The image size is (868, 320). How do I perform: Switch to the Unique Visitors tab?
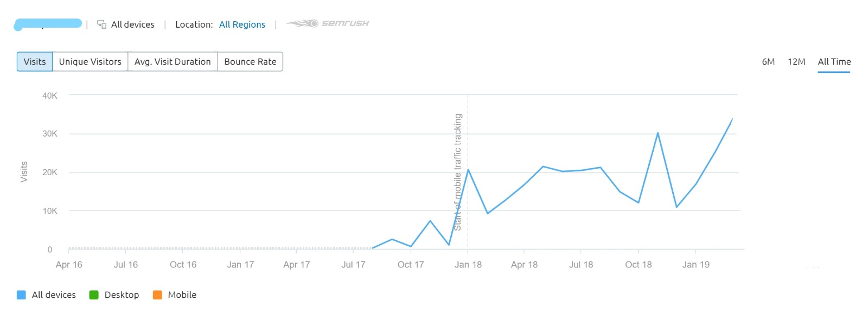(x=90, y=62)
